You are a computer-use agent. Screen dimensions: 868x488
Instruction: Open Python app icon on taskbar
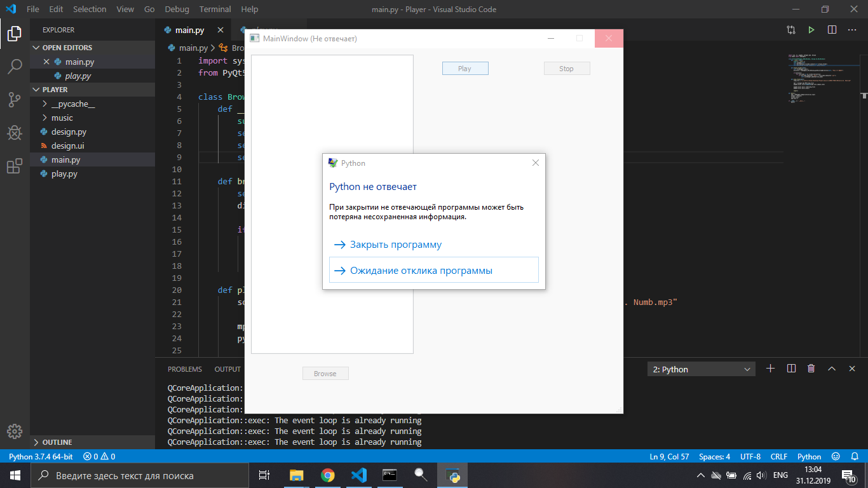pyautogui.click(x=452, y=475)
